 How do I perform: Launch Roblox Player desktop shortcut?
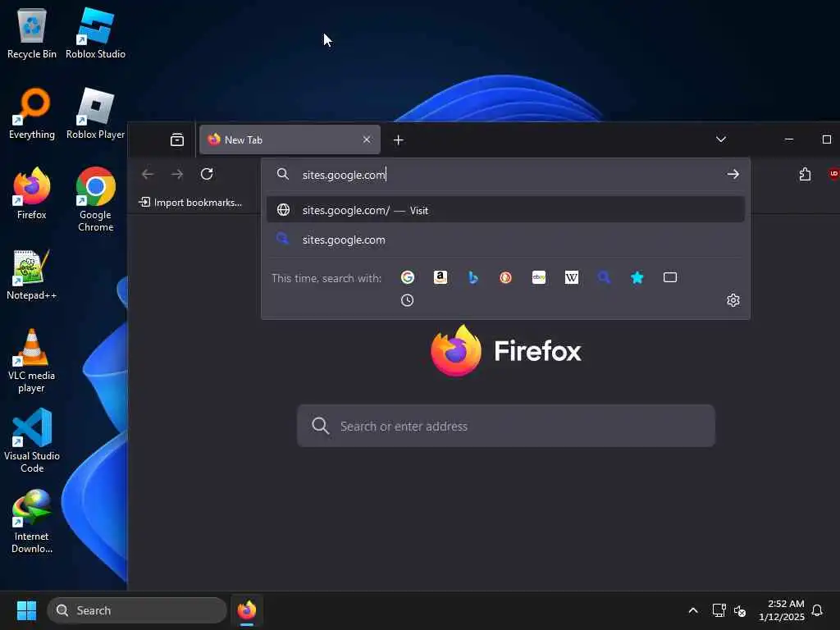95,114
